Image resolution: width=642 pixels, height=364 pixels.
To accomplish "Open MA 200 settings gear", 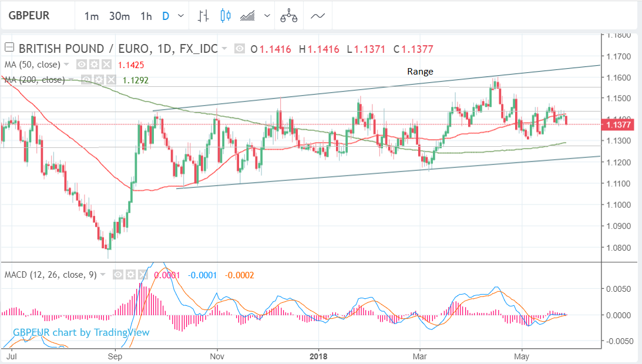I will point(99,80).
